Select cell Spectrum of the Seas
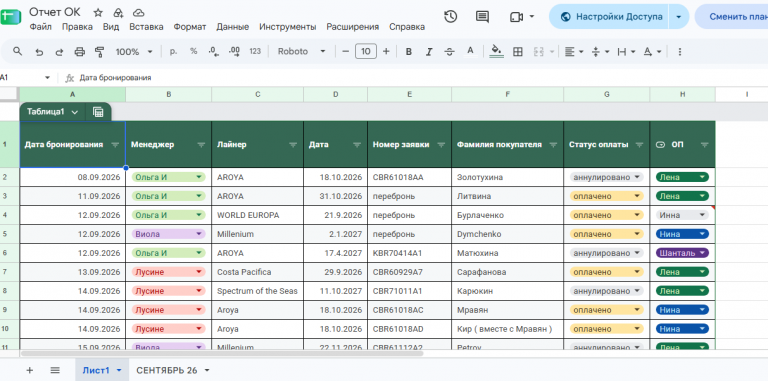The image size is (768, 381). click(x=258, y=291)
